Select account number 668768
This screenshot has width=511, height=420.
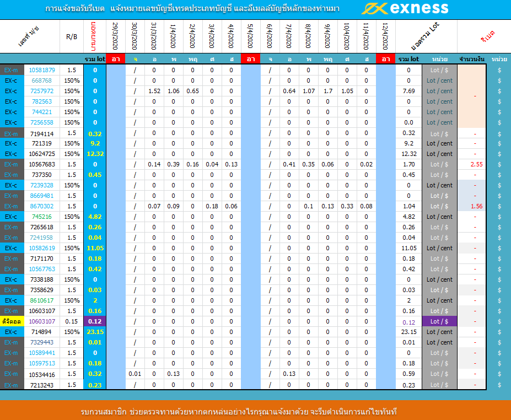click(x=42, y=80)
